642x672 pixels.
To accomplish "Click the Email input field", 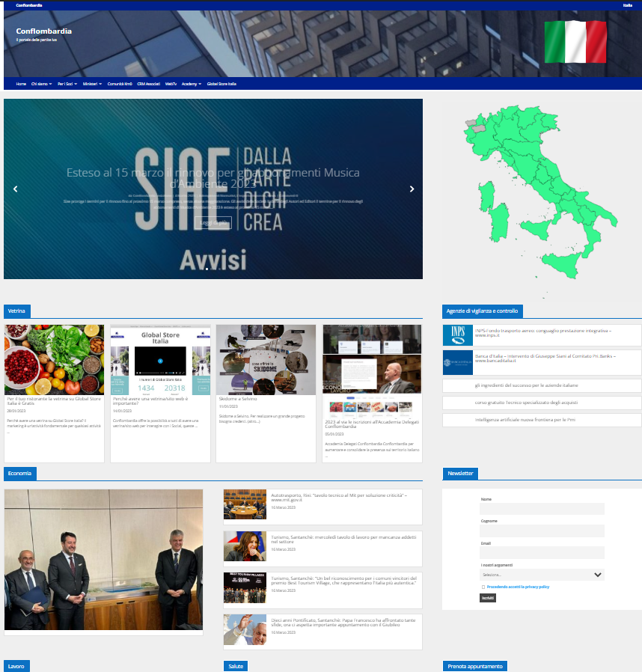I will (x=542, y=552).
